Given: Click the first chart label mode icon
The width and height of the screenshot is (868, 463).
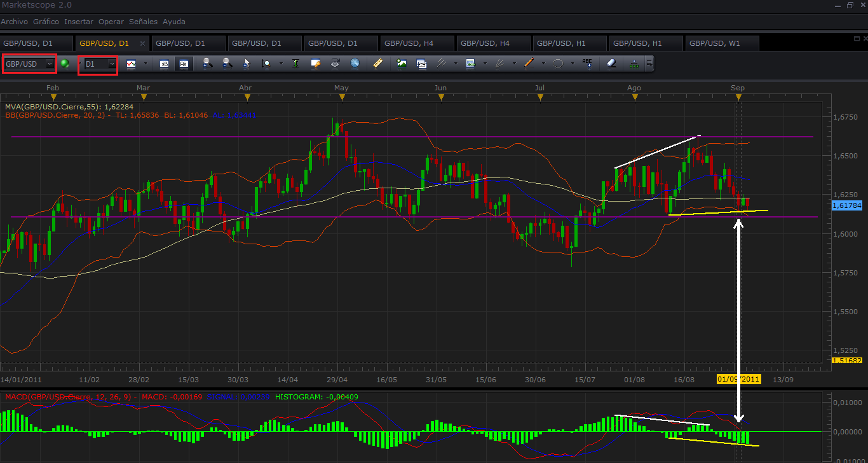Looking at the screenshot, I should 165,64.
